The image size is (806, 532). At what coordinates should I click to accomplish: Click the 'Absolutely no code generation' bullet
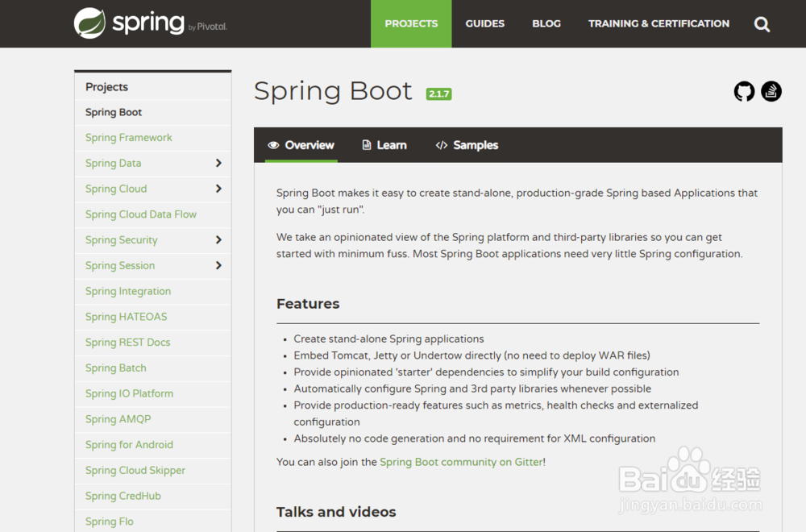[x=475, y=438]
